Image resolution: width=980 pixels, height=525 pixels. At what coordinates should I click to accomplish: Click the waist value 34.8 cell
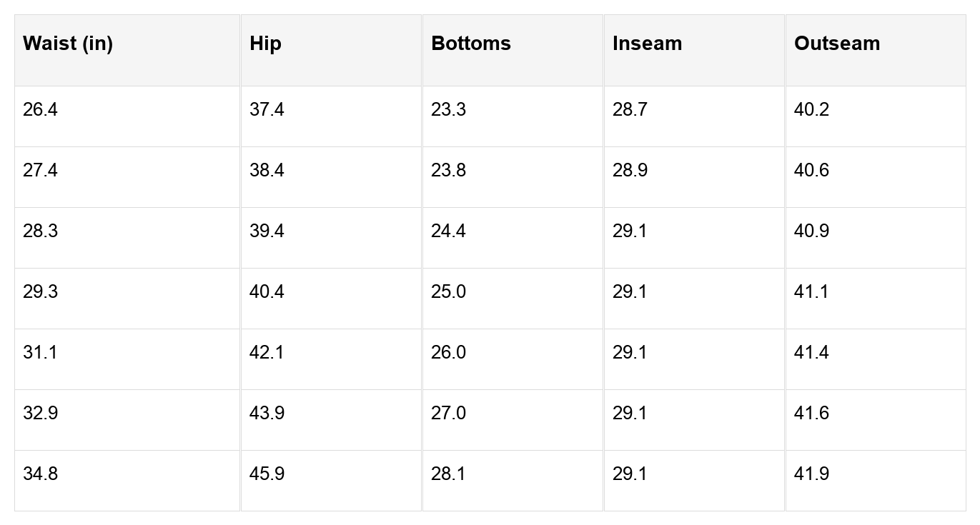pos(40,474)
